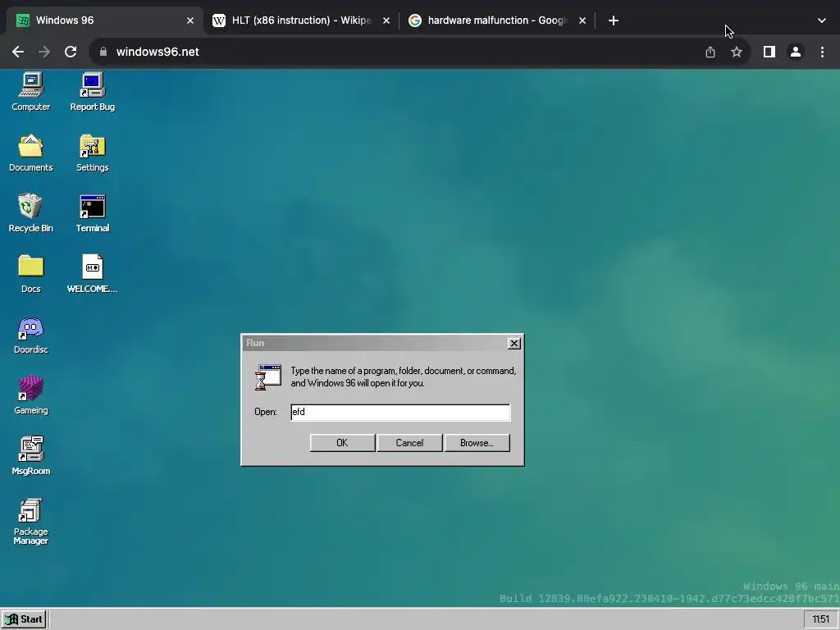Open the browser profile menu
The image size is (840, 630).
click(x=796, y=52)
